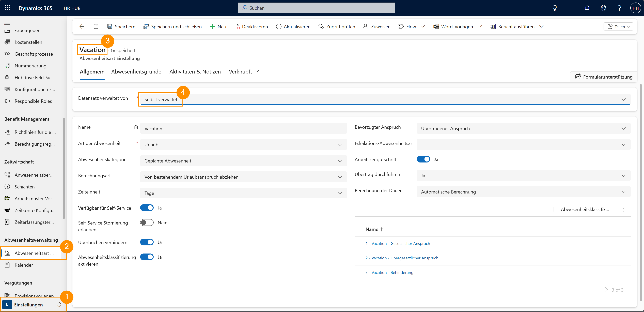Open the Aktivitäten & Notizen tab
Image resolution: width=644 pixels, height=312 pixels.
(195, 72)
